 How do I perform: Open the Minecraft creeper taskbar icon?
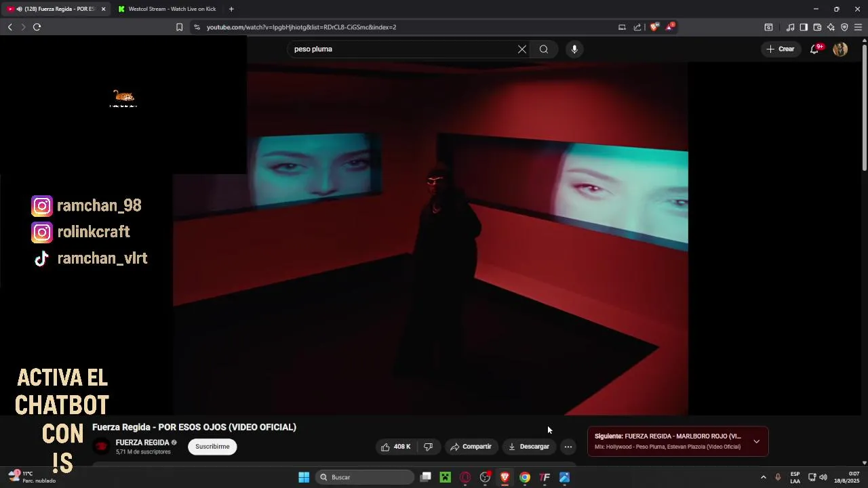[x=445, y=477]
